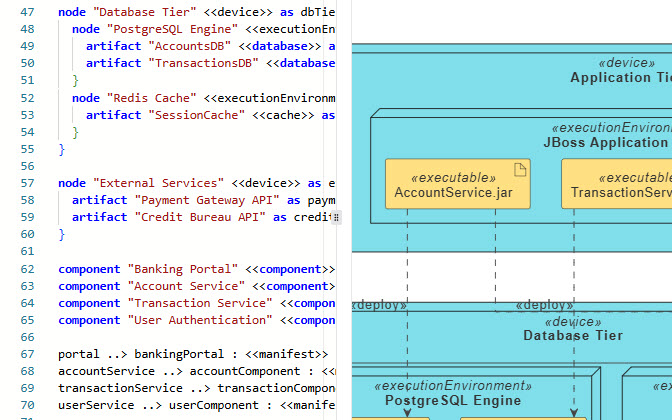This screenshot has width=672, height=420.
Task: Click line number 61 in the gutter
Action: point(27,251)
